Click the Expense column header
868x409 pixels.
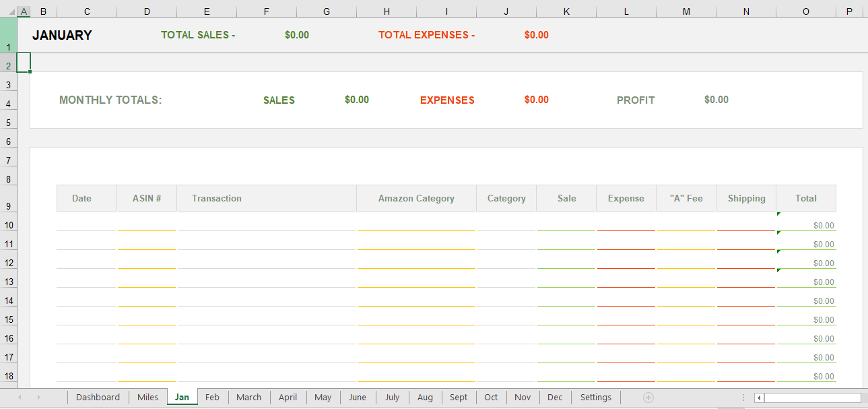pos(626,199)
